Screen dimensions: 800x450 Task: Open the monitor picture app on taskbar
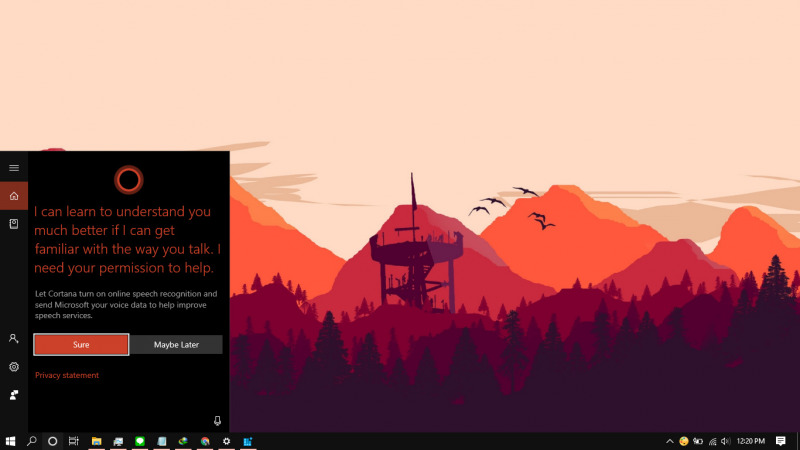(118, 441)
